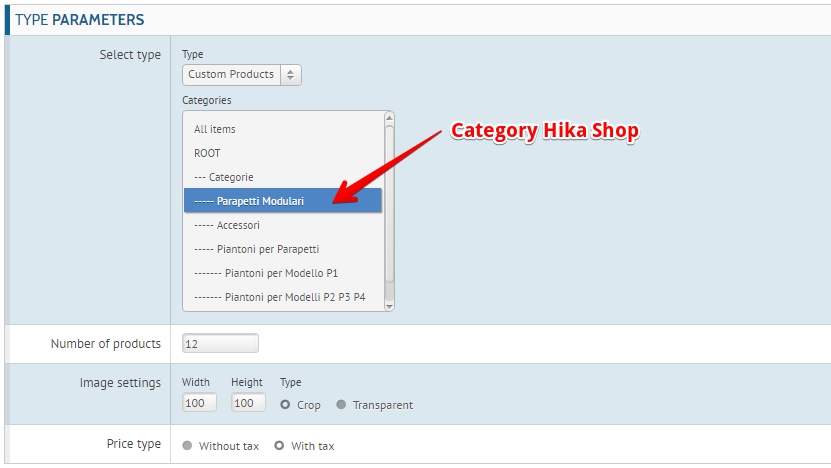Choose the With tax price option
831x468 pixels.
[280, 446]
